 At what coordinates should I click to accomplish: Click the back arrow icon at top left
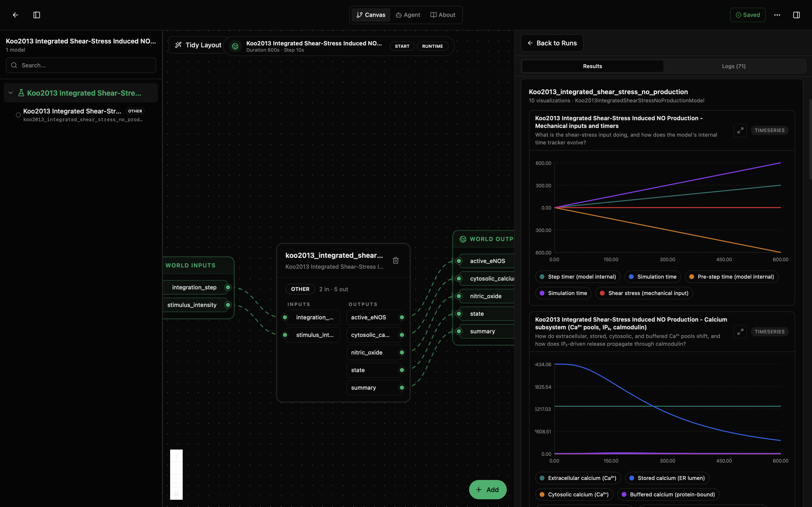pos(15,15)
